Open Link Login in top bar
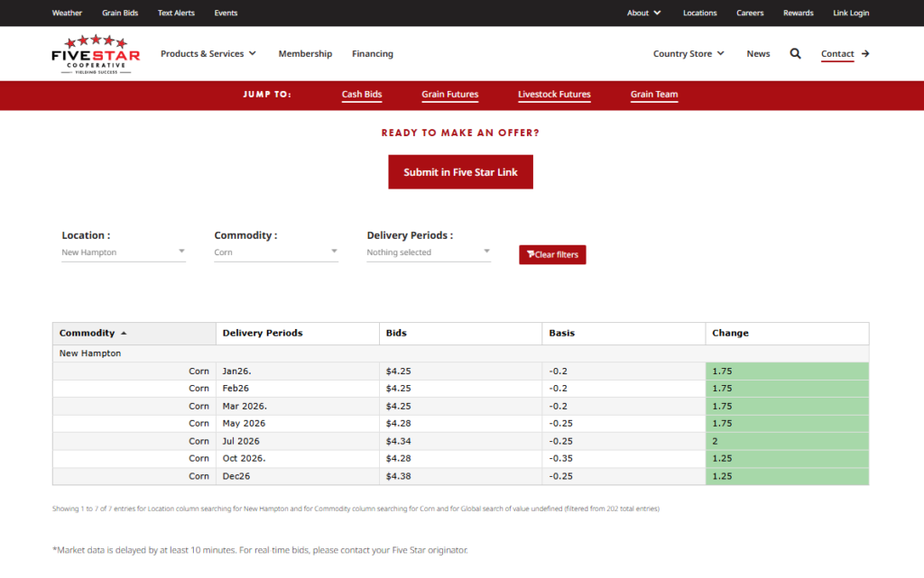Image resolution: width=924 pixels, height=578 pixels. tap(851, 14)
